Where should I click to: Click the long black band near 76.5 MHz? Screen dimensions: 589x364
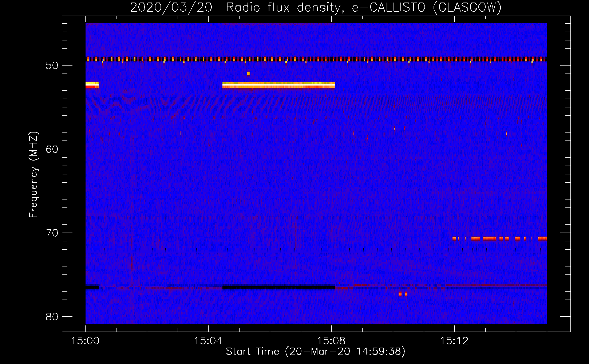(279, 286)
